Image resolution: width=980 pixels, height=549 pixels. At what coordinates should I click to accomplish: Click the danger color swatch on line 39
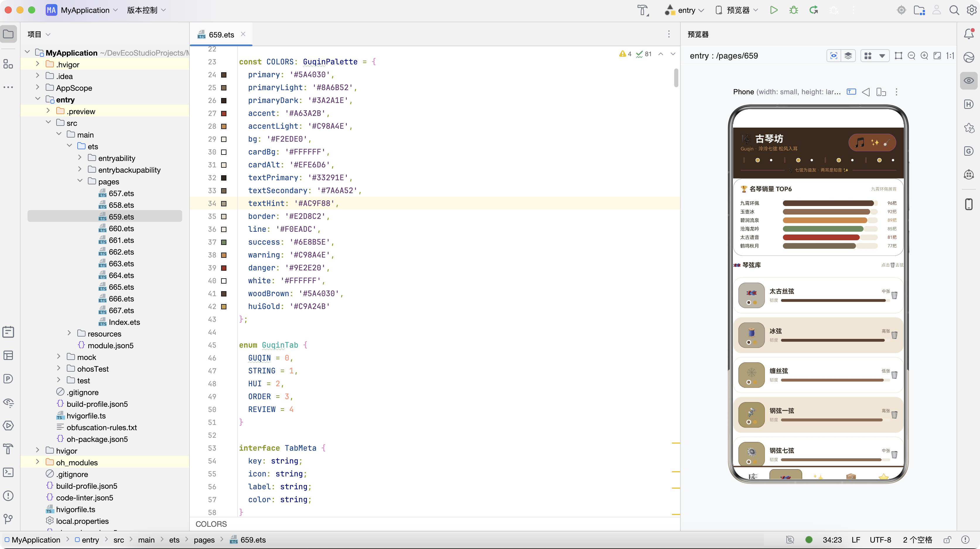[224, 268]
